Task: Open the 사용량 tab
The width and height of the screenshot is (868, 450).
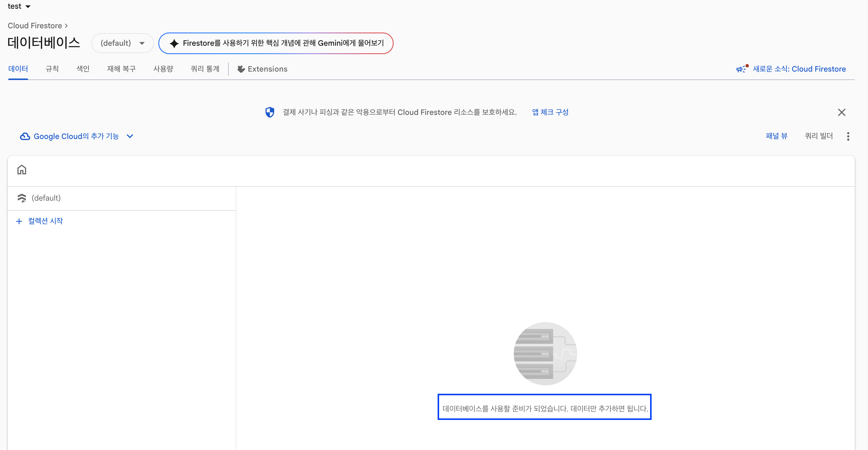Action: (163, 69)
